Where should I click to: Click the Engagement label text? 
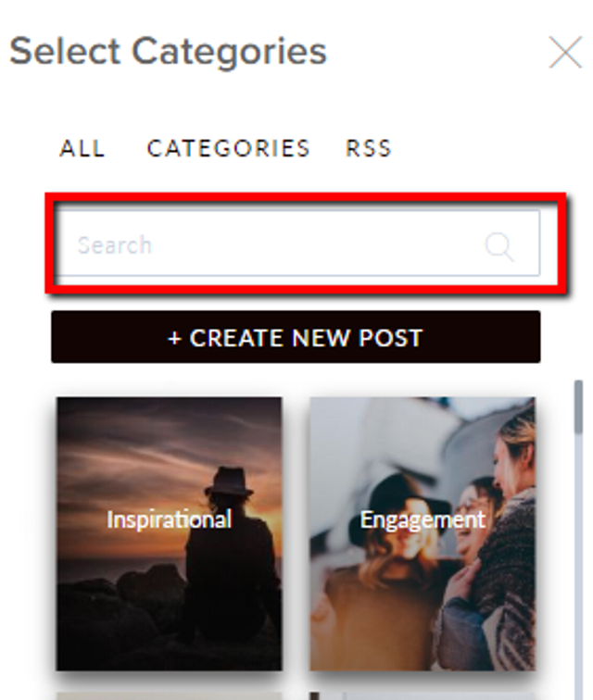click(423, 519)
